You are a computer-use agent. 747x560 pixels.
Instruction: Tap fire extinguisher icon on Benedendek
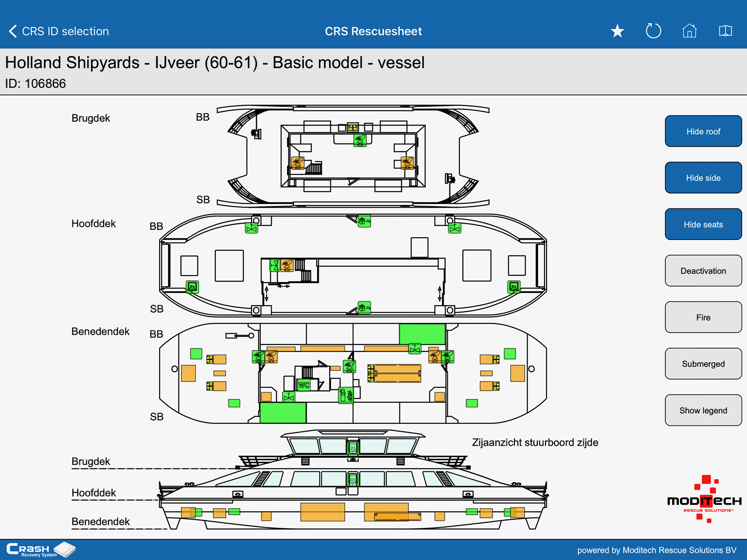point(346,395)
